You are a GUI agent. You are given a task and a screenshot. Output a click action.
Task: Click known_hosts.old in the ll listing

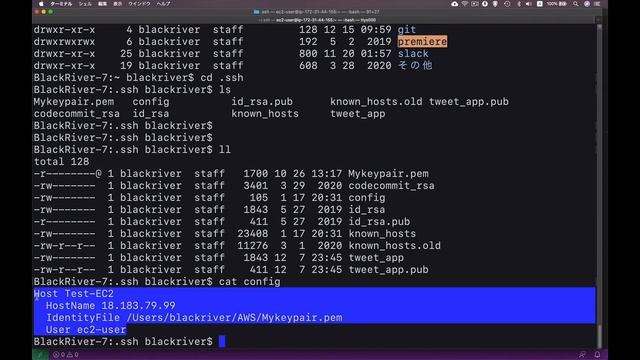point(394,246)
